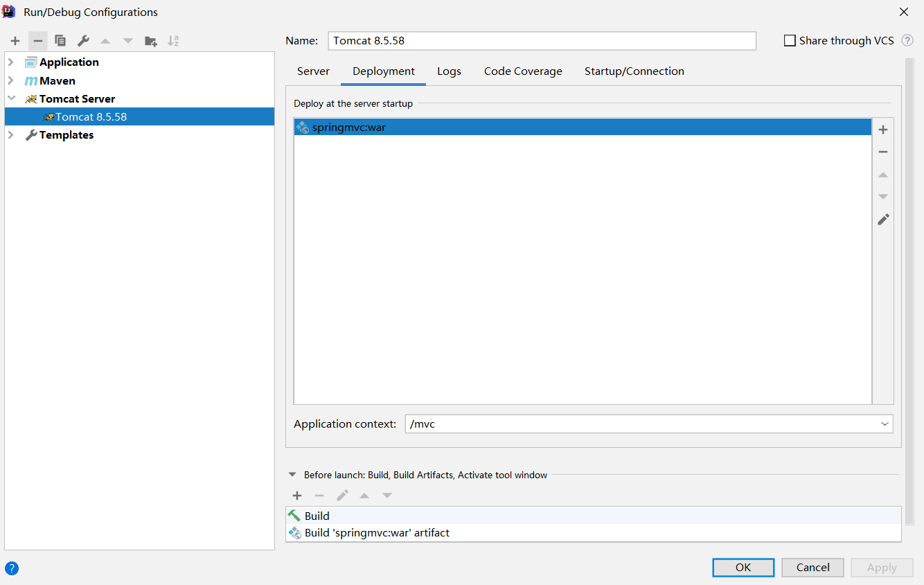Go to the Code Coverage tab
Image resolution: width=924 pixels, height=585 pixels.
pos(523,71)
